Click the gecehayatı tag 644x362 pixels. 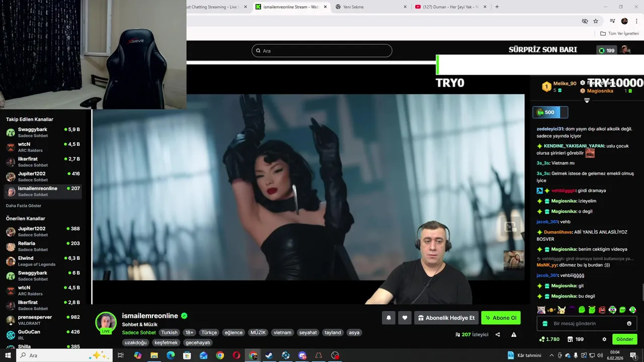pyautogui.click(x=198, y=342)
